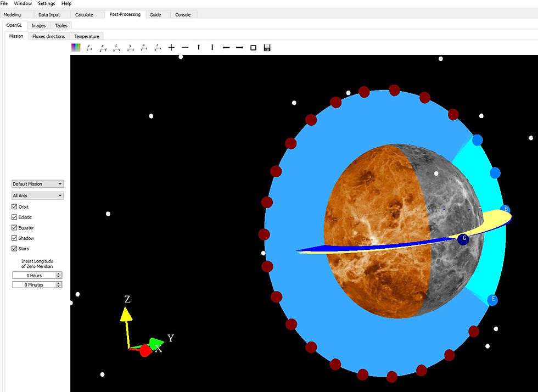Zoom in with the plus icon
This screenshot has width=538, height=392.
(171, 47)
